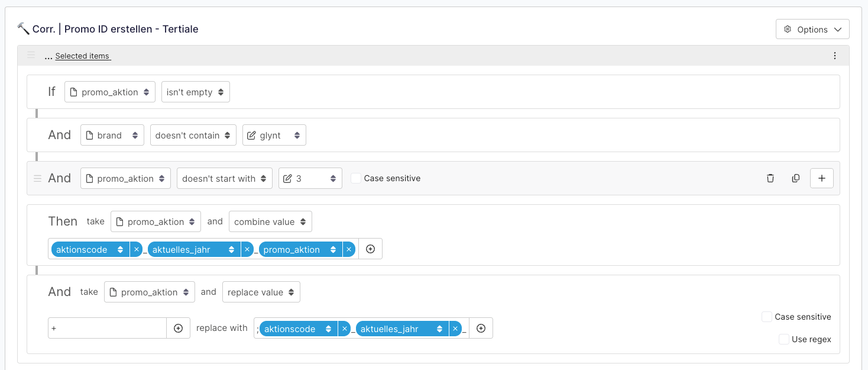Grab the drag handle of Selected items block

(31, 55)
